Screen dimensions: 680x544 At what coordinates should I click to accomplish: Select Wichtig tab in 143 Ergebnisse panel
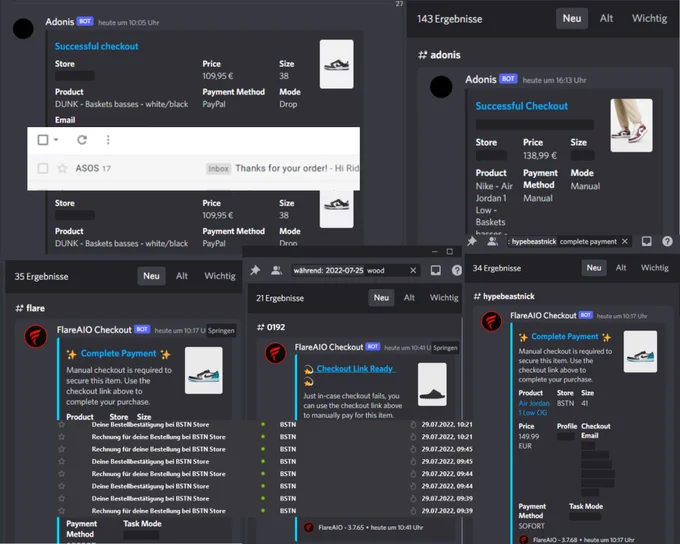point(649,18)
